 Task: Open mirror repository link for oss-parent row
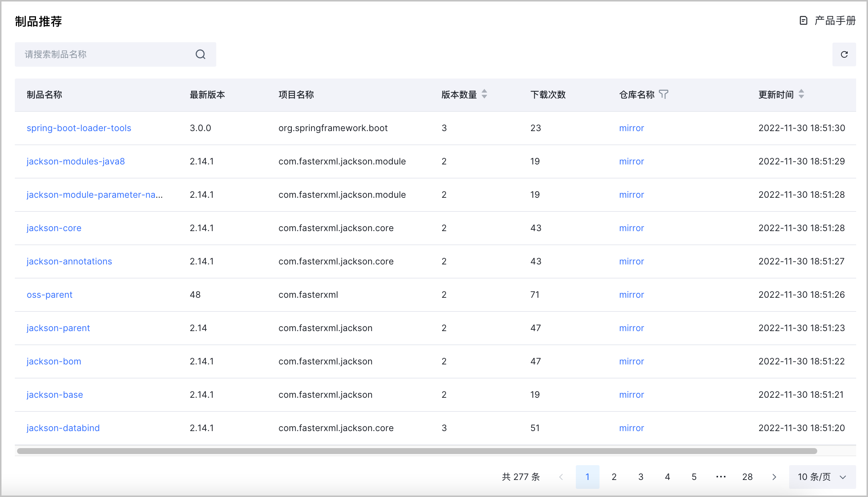pos(631,295)
